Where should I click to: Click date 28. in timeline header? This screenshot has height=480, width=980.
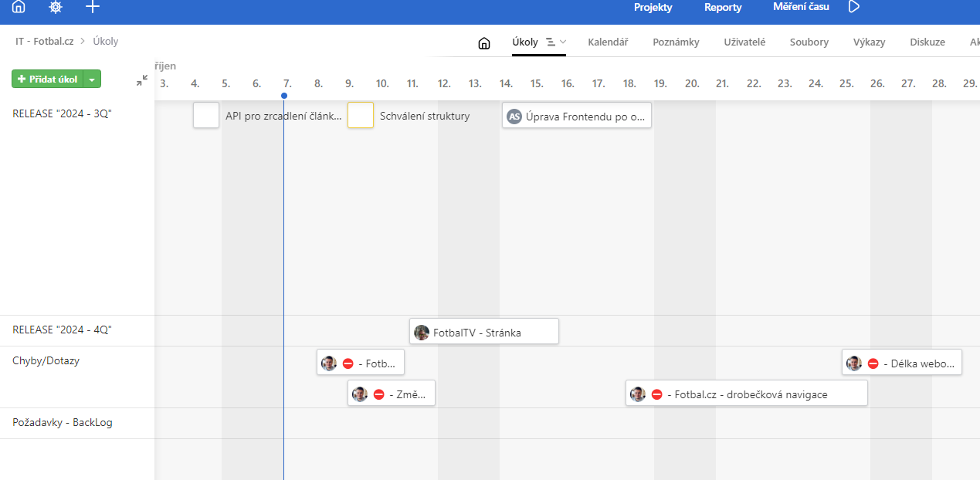[939, 83]
